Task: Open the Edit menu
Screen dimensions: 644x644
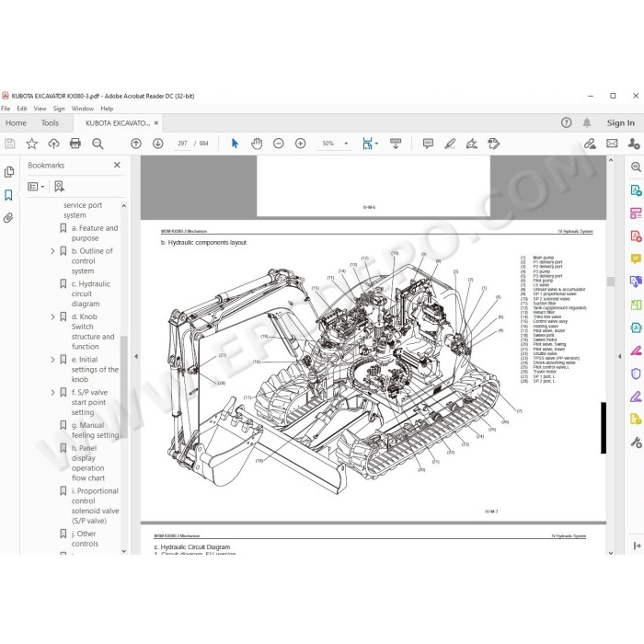Action: click(x=22, y=109)
